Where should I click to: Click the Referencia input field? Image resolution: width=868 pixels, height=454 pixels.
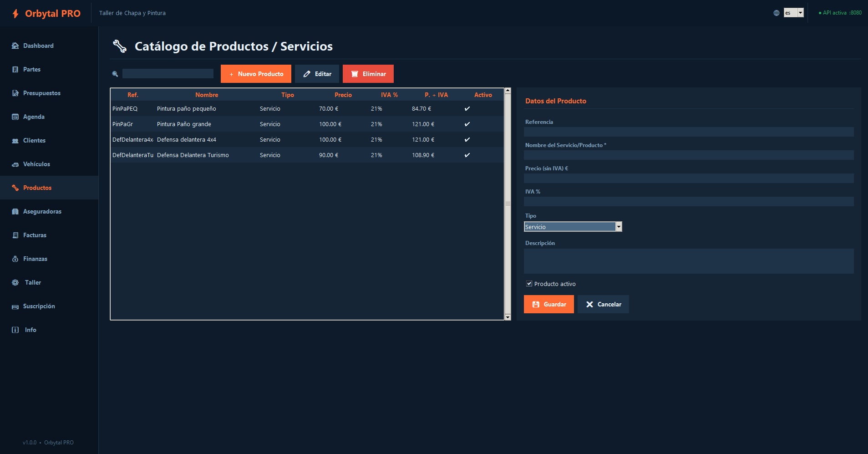(688, 132)
